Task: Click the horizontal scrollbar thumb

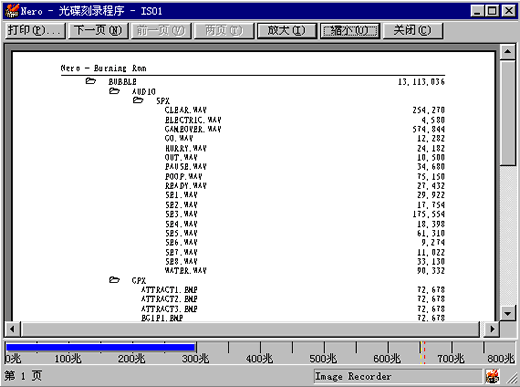Action: (250, 329)
